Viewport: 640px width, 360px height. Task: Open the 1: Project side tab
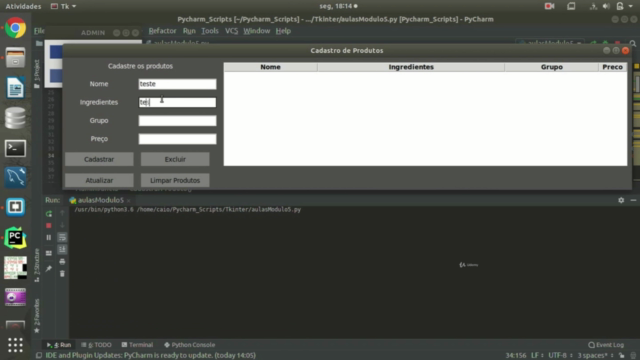tap(37, 73)
